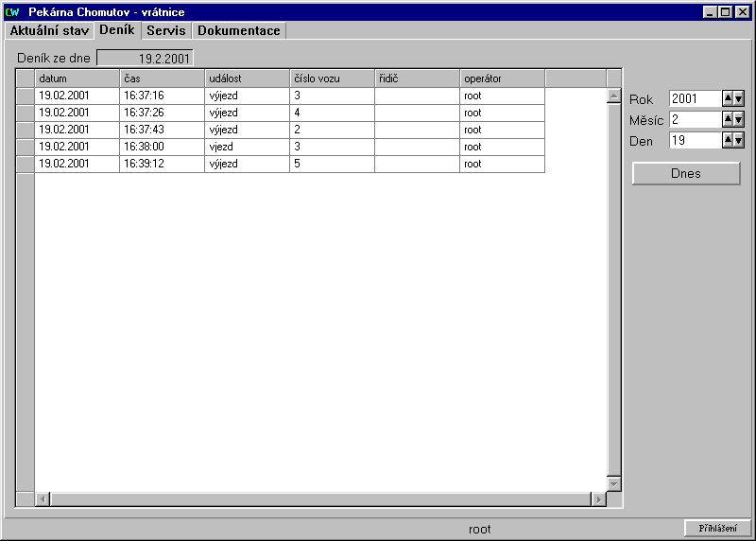Click the app icon in title bar
The image size is (756, 541).
pyautogui.click(x=12, y=12)
